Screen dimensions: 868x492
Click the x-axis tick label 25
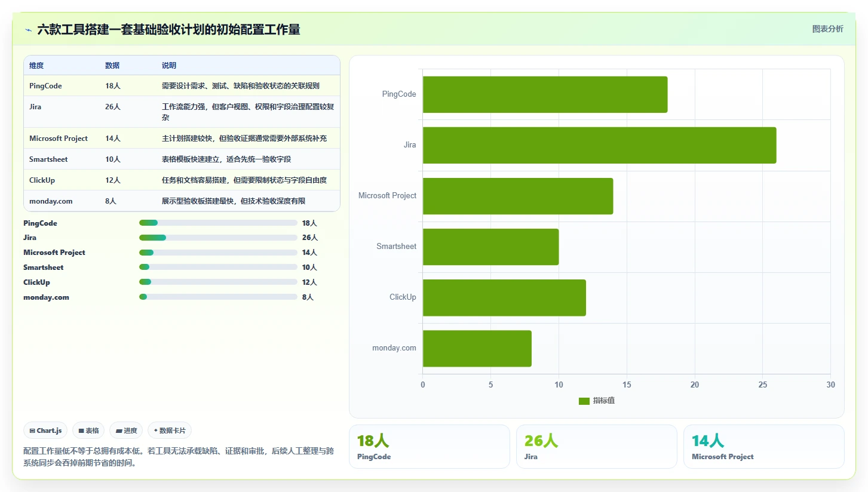pos(762,385)
